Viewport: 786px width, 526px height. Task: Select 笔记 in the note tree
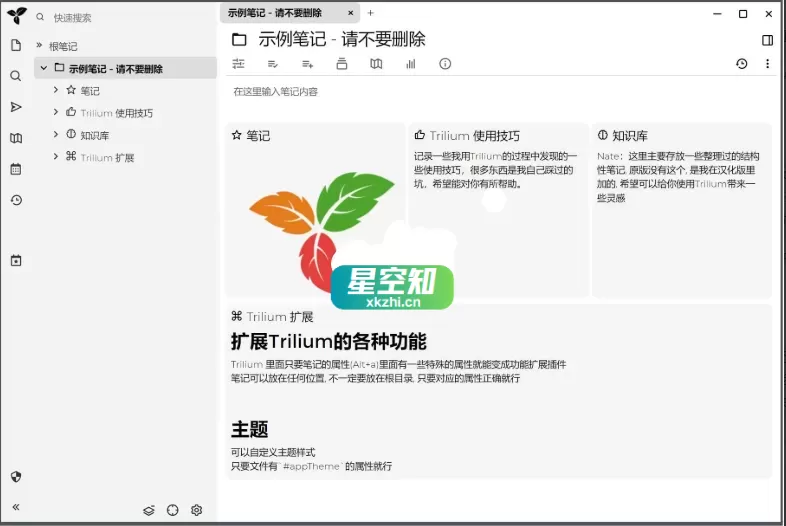tap(90, 91)
